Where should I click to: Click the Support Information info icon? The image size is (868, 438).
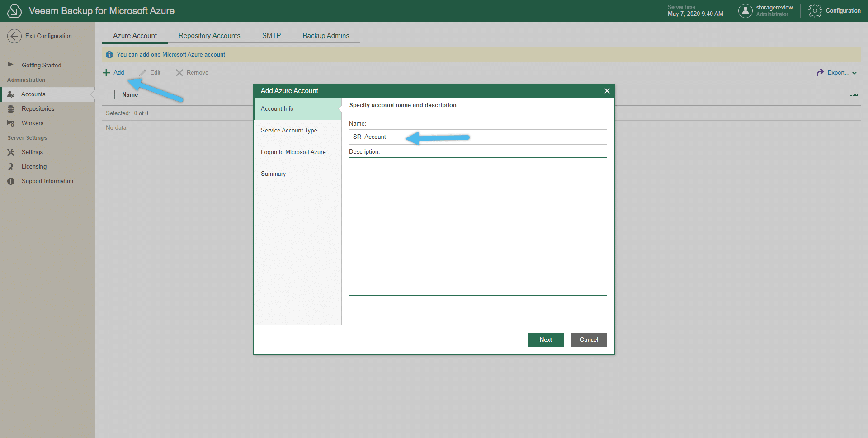[11, 181]
